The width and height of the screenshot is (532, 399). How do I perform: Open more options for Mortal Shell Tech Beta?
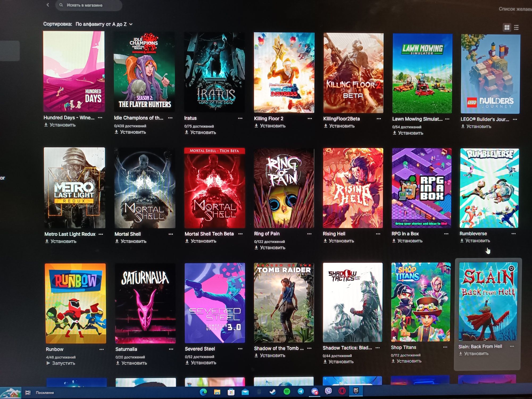(240, 234)
